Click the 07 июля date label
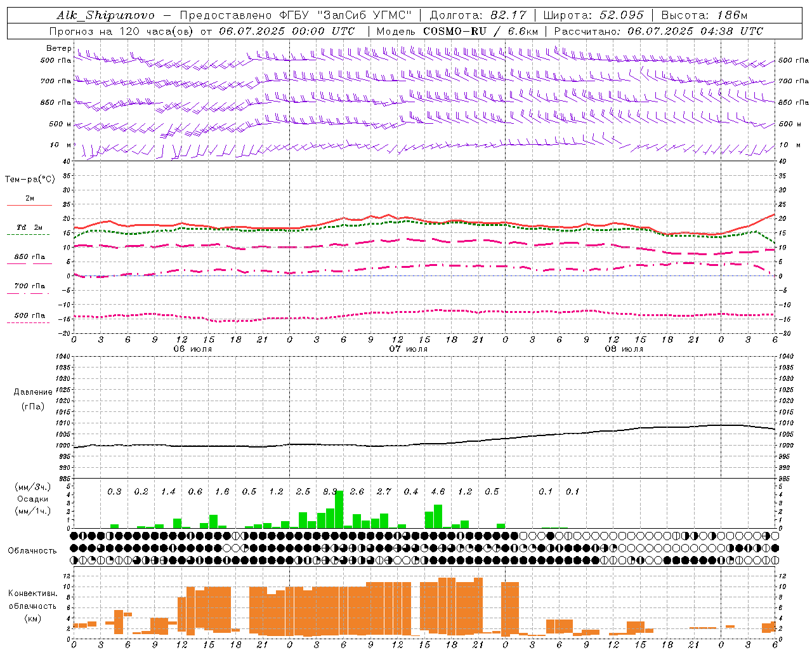 coord(409,349)
